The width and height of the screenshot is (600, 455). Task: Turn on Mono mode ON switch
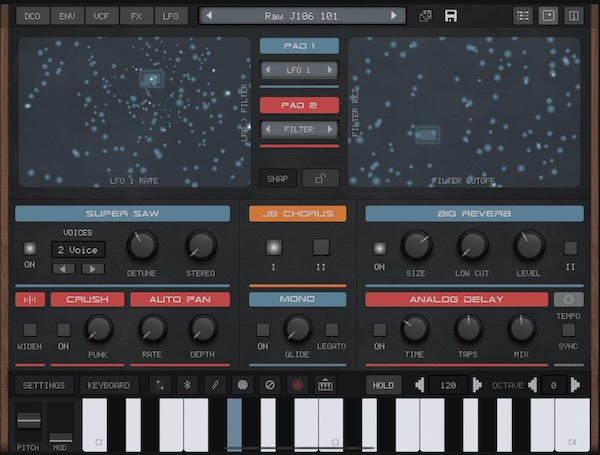(x=262, y=329)
